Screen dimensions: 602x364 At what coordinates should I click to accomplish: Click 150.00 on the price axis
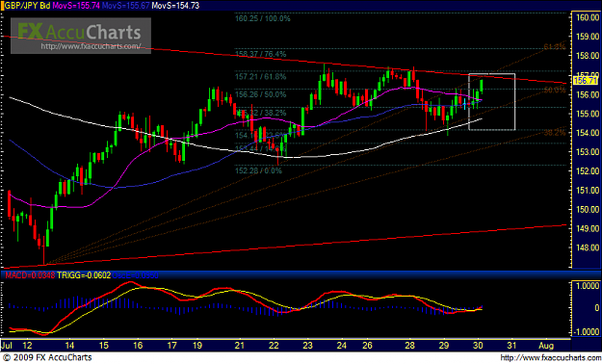(587, 209)
